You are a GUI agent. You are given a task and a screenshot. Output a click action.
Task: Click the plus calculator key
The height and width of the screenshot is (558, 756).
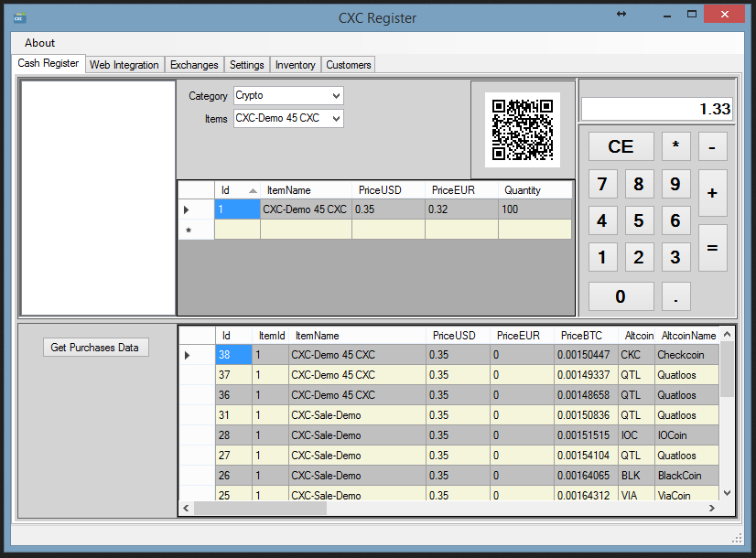click(712, 193)
